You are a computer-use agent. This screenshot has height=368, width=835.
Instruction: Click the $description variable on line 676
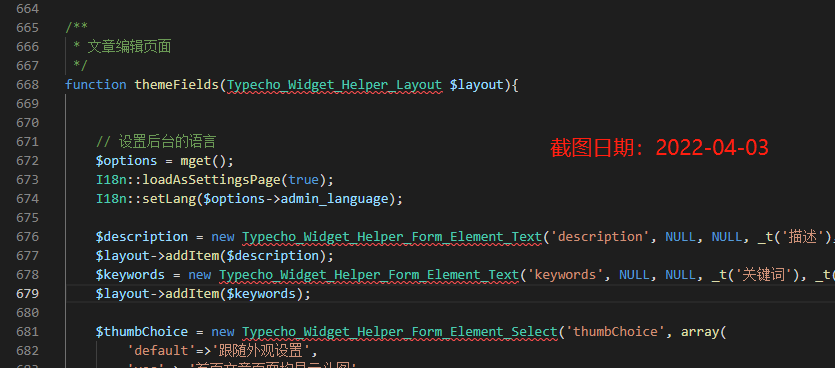pyautogui.click(x=142, y=237)
